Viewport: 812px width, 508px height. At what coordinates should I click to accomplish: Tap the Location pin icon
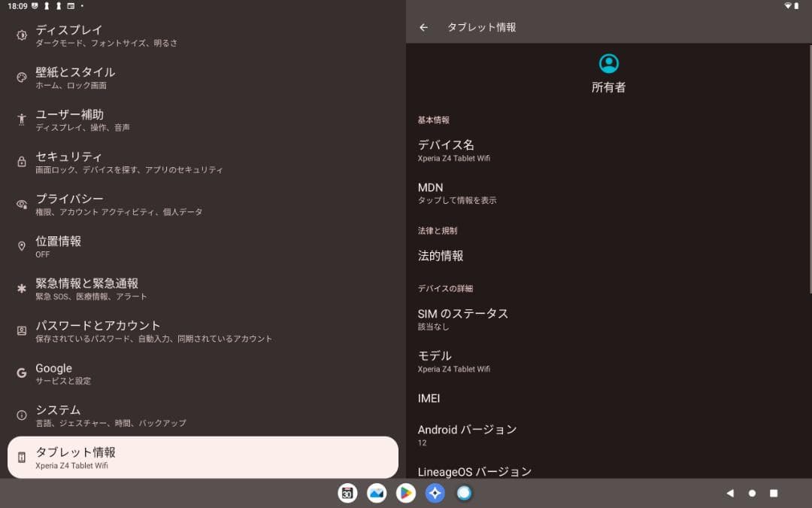[22, 246]
